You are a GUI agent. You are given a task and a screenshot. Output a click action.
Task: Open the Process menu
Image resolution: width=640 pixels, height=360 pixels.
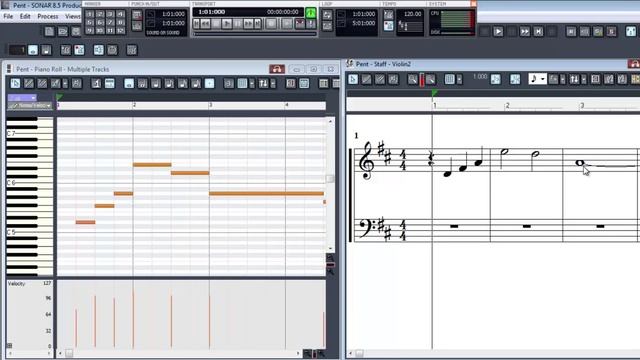click(x=48, y=16)
